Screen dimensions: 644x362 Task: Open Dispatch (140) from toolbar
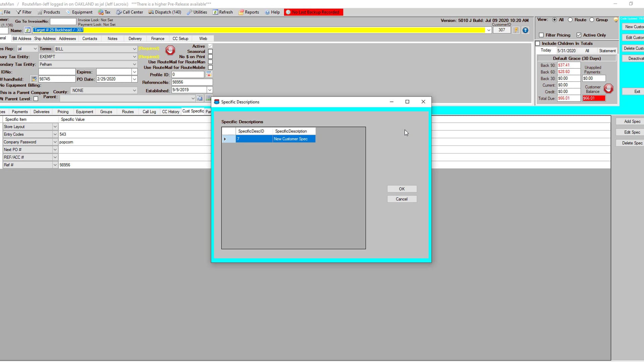coord(165,12)
